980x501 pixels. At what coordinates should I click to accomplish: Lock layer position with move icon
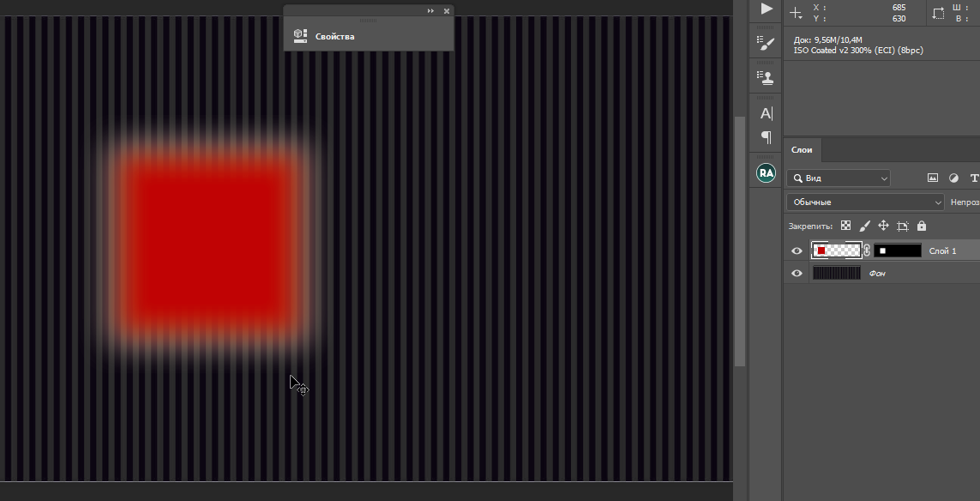[883, 226]
